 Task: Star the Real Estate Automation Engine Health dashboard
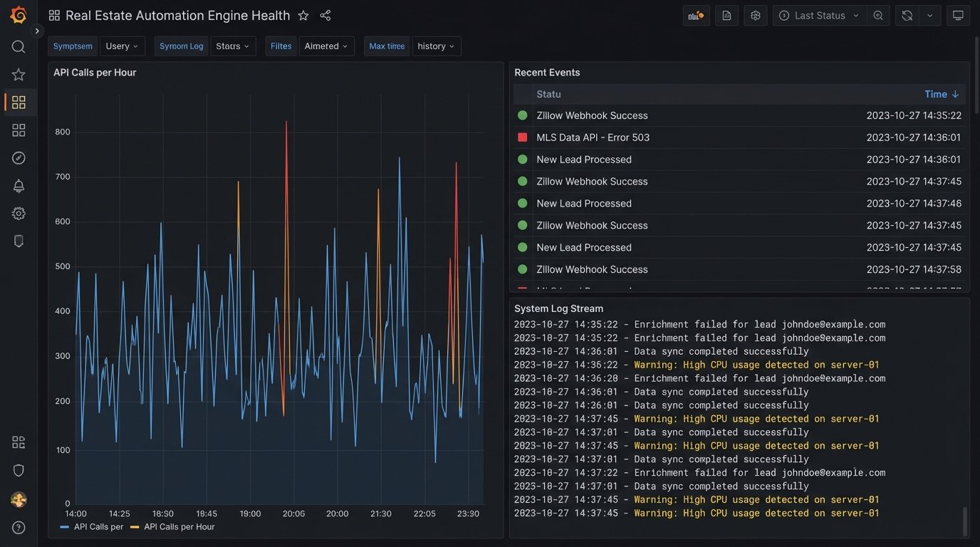(303, 15)
